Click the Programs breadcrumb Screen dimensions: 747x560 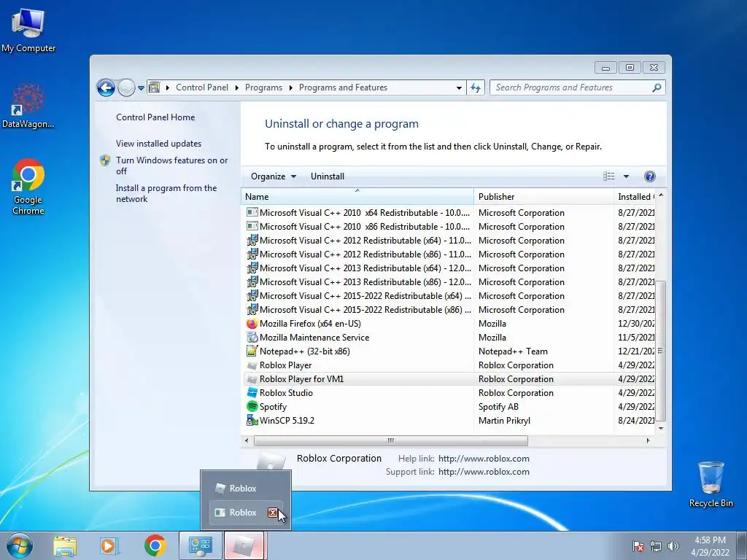coord(263,87)
